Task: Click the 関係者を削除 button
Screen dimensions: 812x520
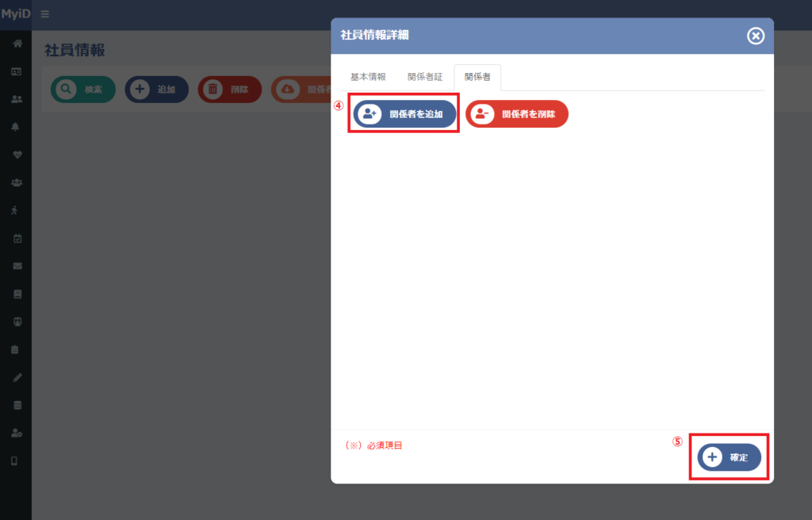Action: point(517,114)
